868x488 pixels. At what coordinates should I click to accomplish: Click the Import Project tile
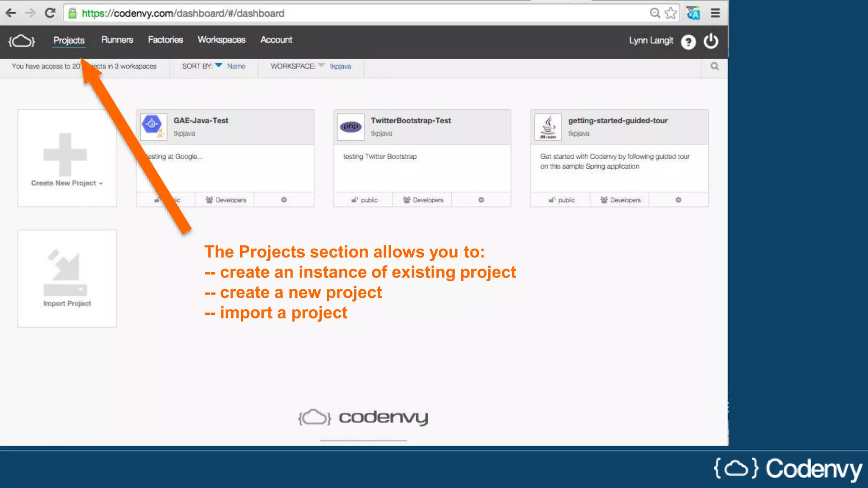(67, 278)
